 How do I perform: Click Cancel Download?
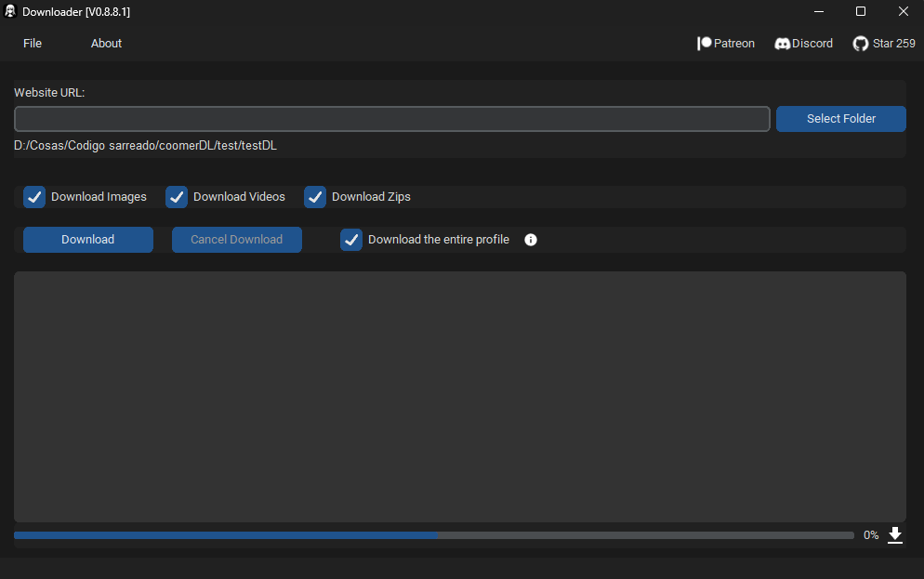(236, 240)
